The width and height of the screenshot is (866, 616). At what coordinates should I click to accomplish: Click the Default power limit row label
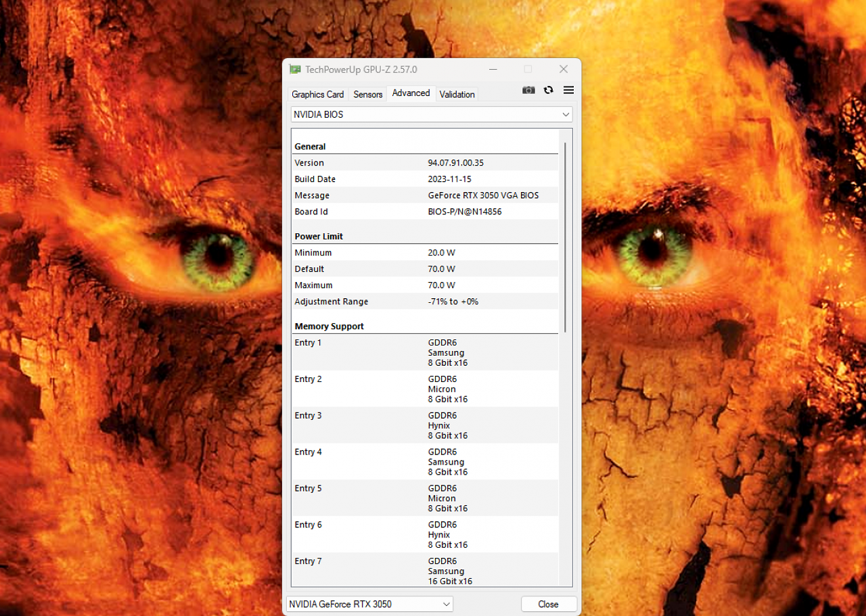[x=309, y=269]
